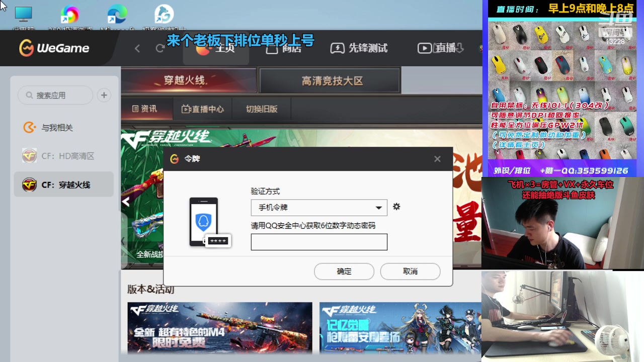This screenshot has width=644, height=362.
Task: Close the 令牌 dialog
Action: (x=437, y=159)
